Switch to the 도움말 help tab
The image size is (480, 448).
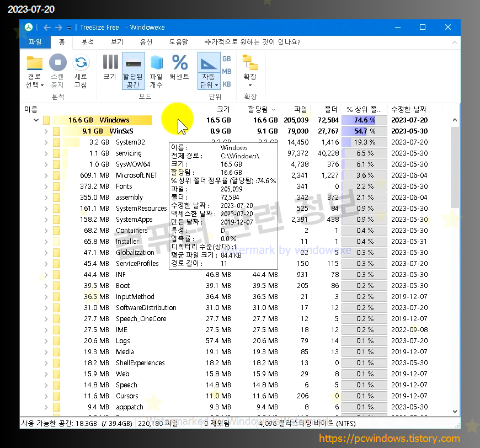pyautogui.click(x=178, y=42)
